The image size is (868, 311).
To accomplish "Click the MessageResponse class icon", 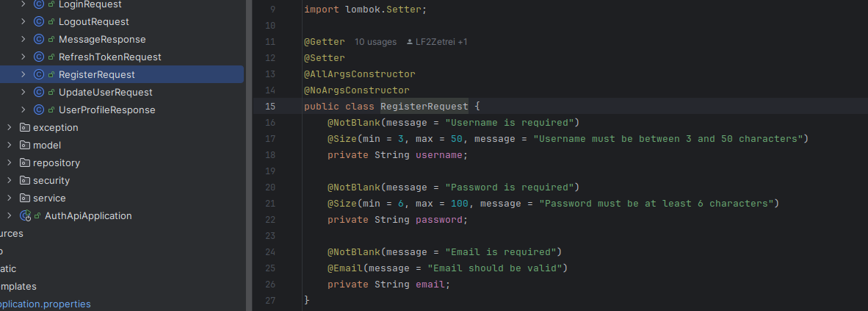I will tap(39, 40).
